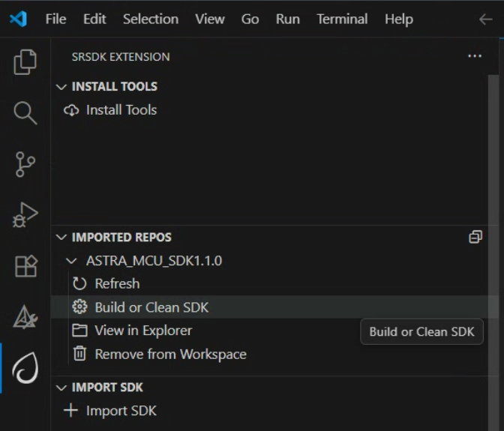
Task: Open the File menu
Action: [x=55, y=19]
